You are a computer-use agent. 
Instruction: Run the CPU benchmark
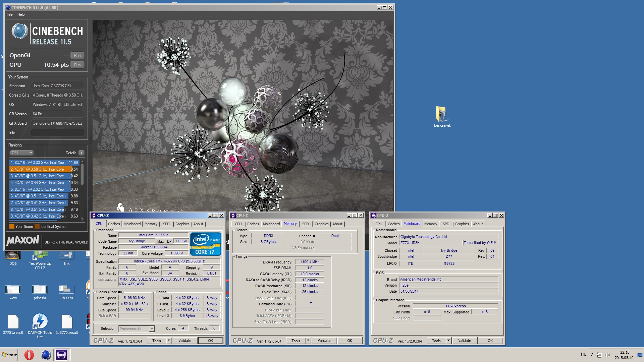click(x=77, y=65)
